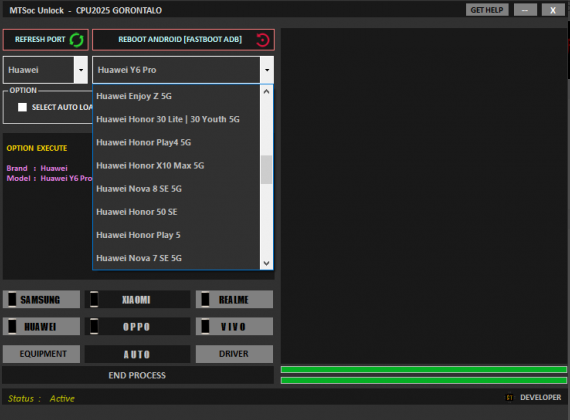Select Huawei Honor 50 SE entry
This screenshot has width=570, height=420.
point(176,212)
